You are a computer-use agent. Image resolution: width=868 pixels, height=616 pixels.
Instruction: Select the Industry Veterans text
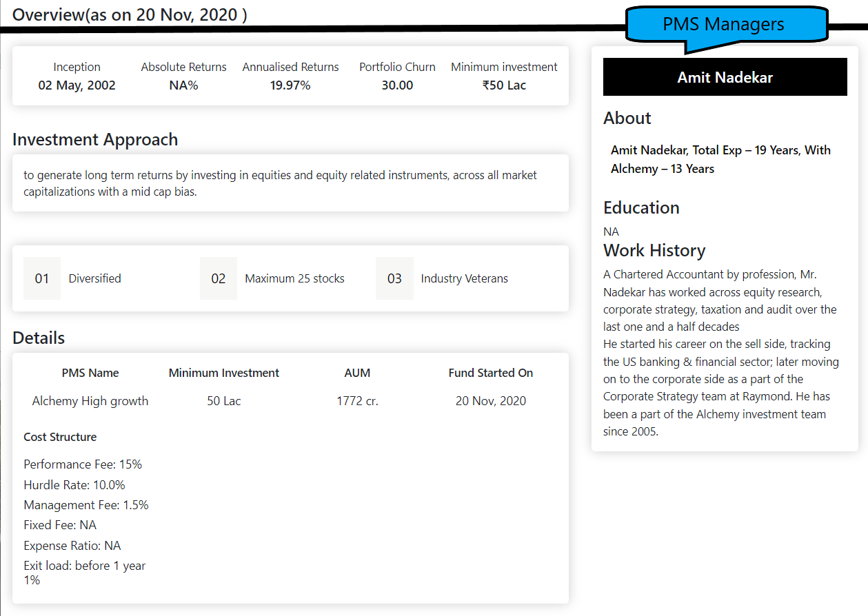pos(465,278)
